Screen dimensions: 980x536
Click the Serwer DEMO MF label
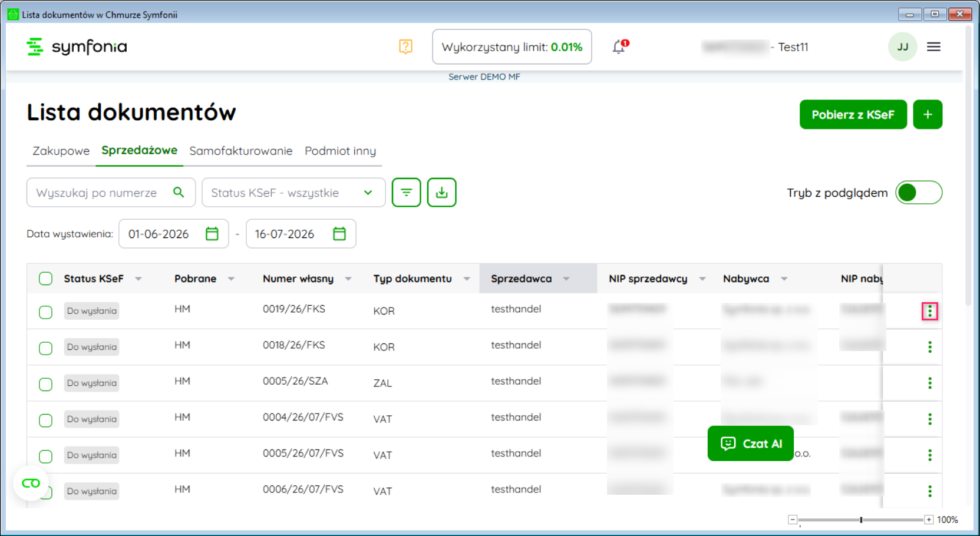tap(484, 77)
